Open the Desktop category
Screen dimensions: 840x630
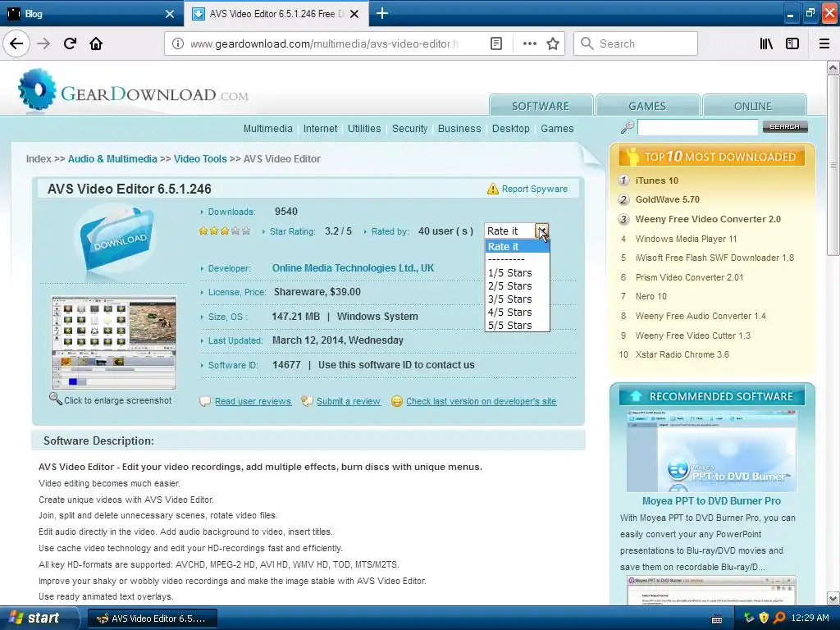click(510, 129)
